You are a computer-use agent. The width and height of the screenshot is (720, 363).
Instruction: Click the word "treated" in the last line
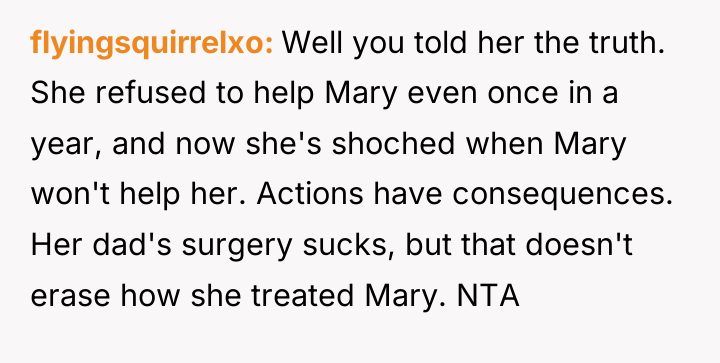tap(303, 296)
